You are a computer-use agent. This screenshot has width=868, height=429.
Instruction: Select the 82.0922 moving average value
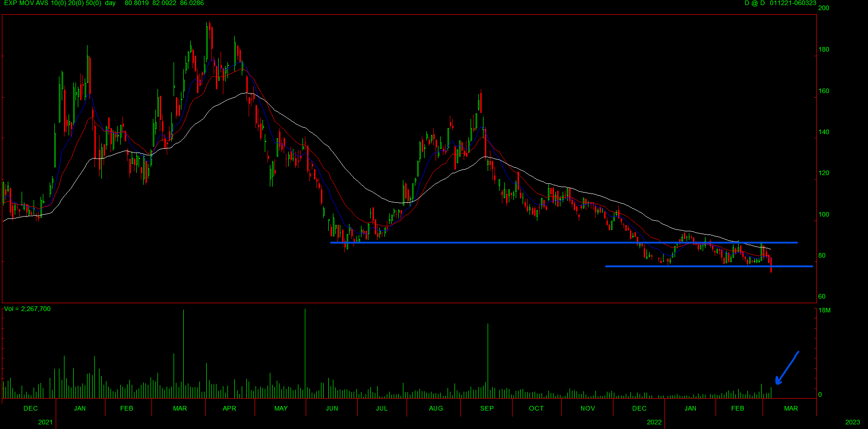tap(164, 3)
